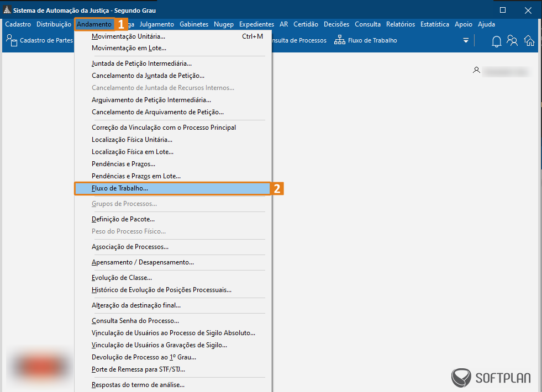
Task: Select Arquivamento de Petição Intermediária
Action: (173, 100)
